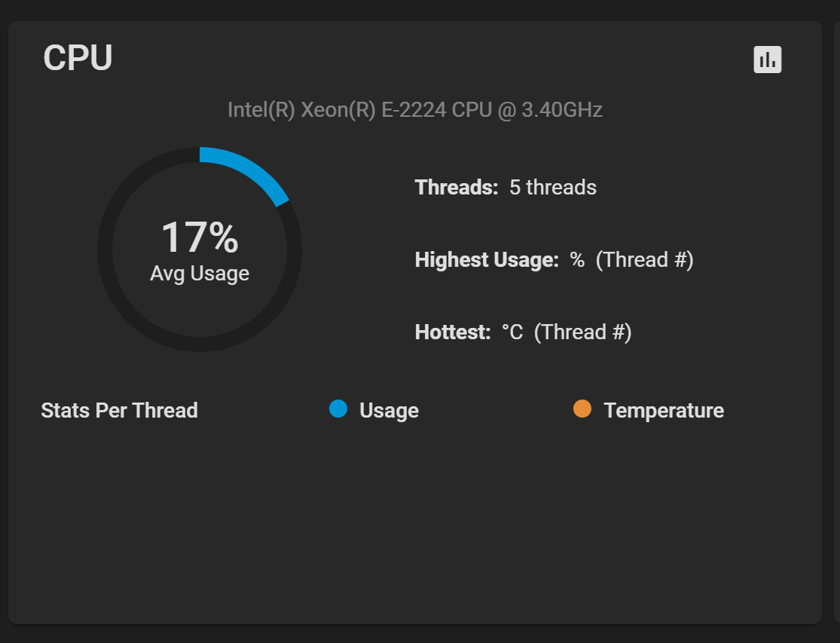Click the Avg Usage label in the gauge

click(200, 274)
